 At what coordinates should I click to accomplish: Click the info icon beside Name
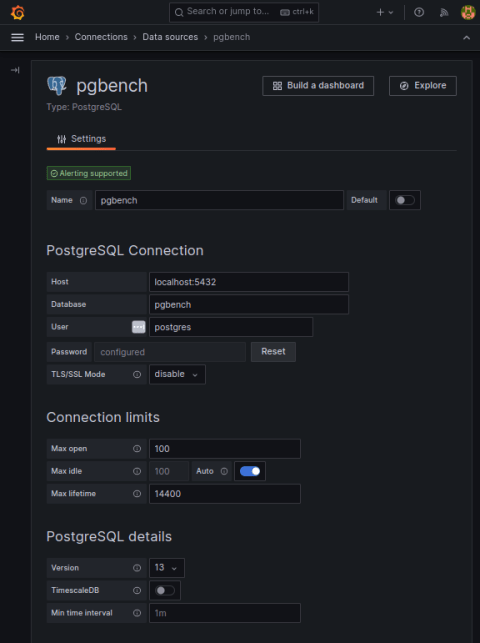point(83,201)
